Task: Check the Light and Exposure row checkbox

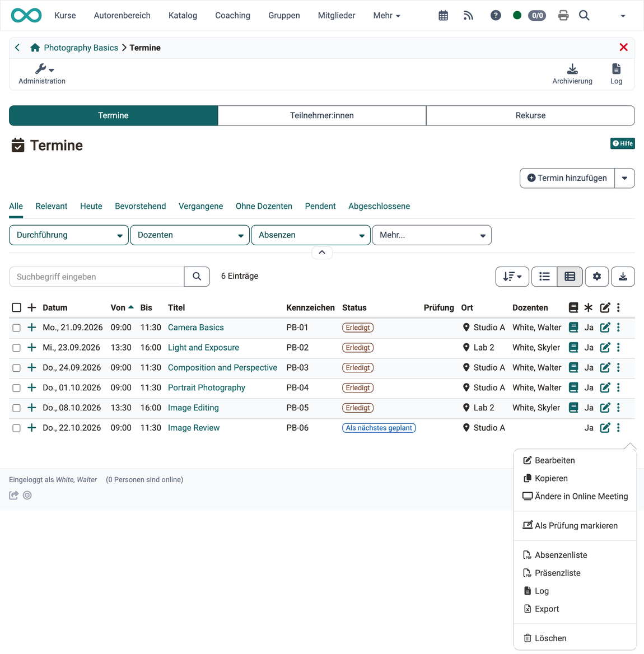Action: pyautogui.click(x=16, y=348)
